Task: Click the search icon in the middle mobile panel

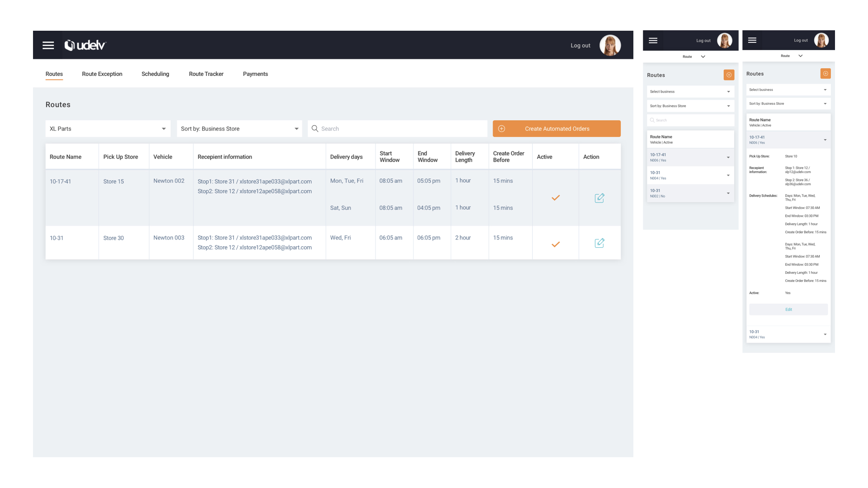Action: (652, 120)
